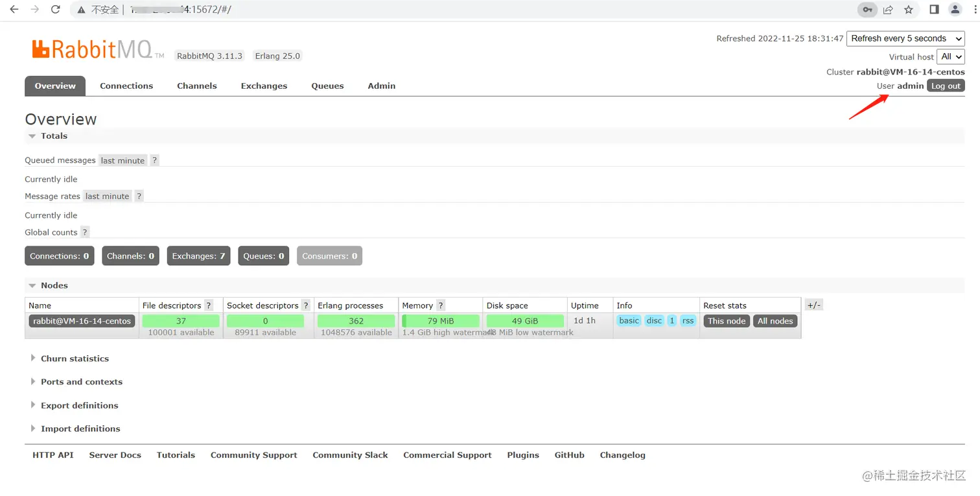This screenshot has width=980, height=496.
Task: Click the RabbitMQ 3.11.3 version label
Action: coord(209,56)
